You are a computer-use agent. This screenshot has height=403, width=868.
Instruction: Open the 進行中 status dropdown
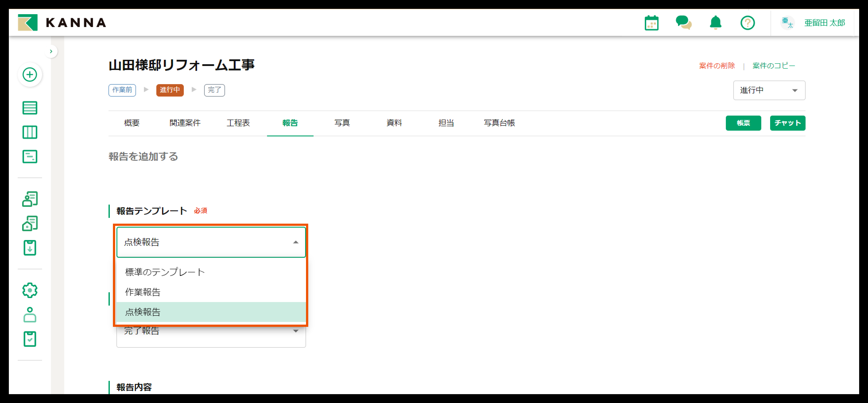coord(769,90)
